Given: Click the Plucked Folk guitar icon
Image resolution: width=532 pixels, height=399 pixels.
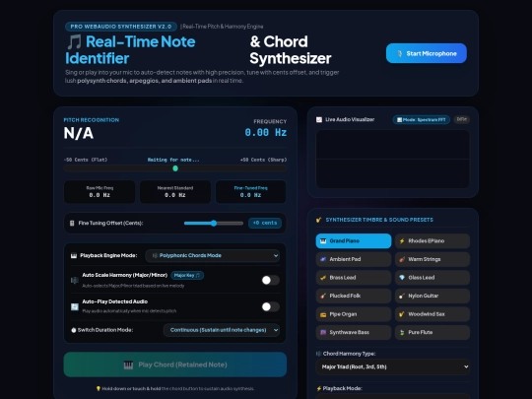Looking at the screenshot, I should coord(323,296).
